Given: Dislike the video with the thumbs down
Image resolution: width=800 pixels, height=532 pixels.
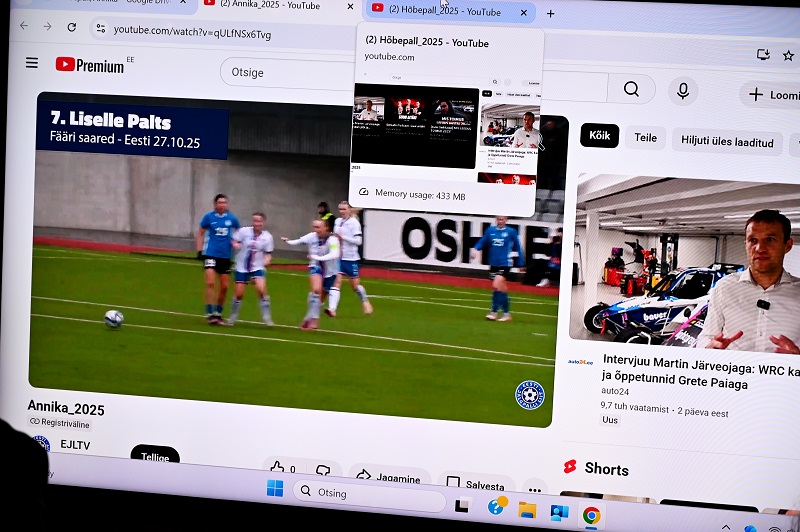Looking at the screenshot, I should (323, 470).
